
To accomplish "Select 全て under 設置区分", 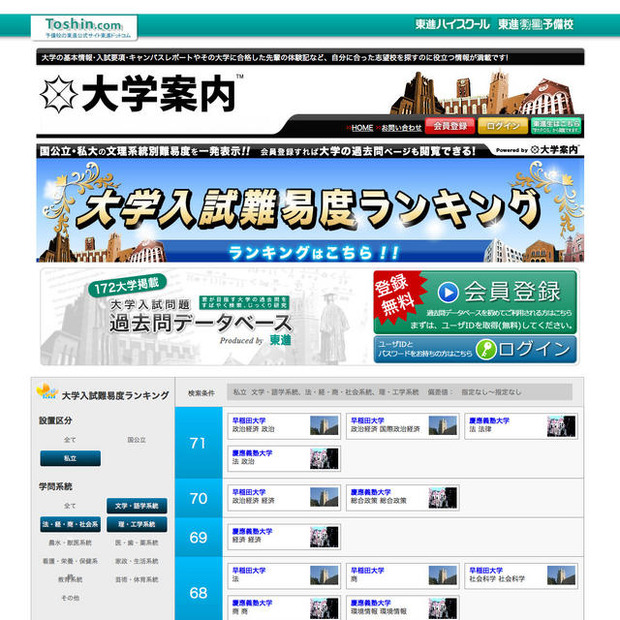I will pos(70,440).
